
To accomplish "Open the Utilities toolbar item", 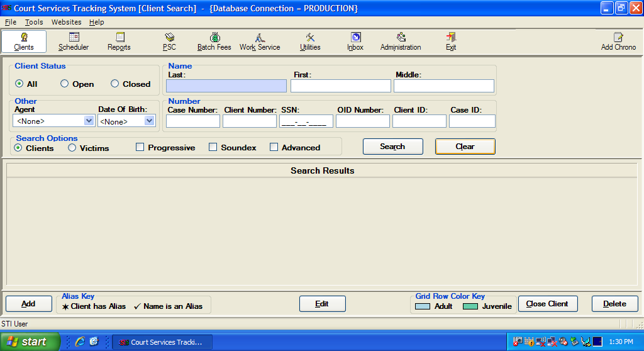I will (x=310, y=42).
